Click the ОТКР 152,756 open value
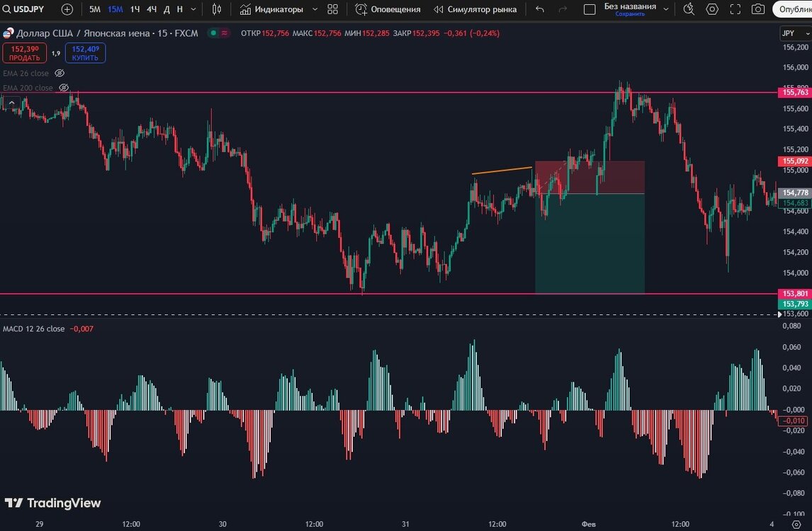Screen dimensions: 812x531 click(x=264, y=33)
